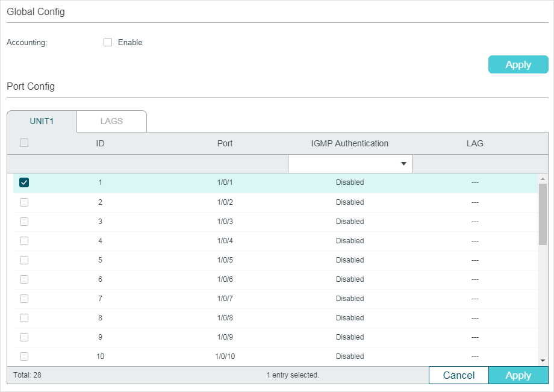Uncheck the checkbox for port 1/0/1

tap(24, 182)
